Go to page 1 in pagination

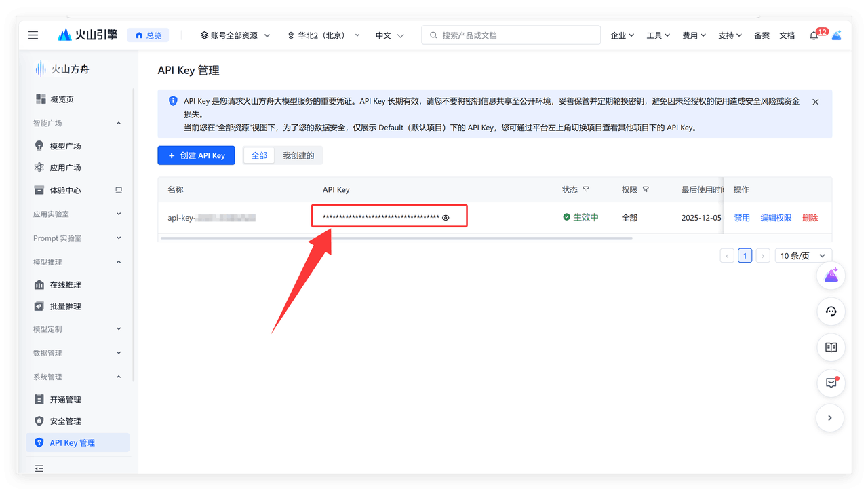click(745, 256)
